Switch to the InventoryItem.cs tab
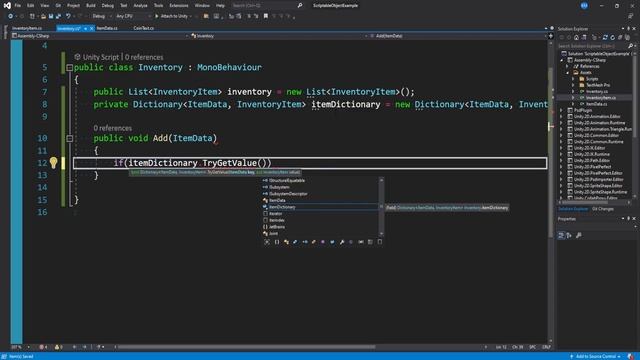Screen dimensions: 640x360 coord(27,28)
